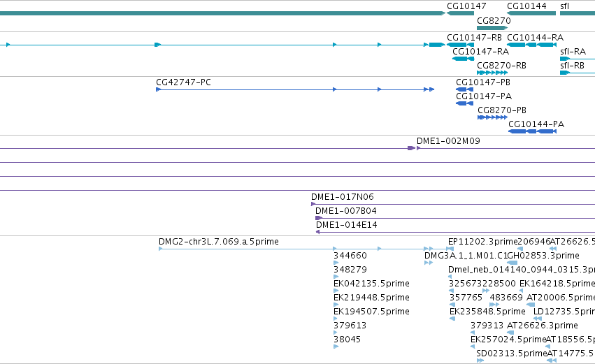
Task: Select EST AT26626.3prime
Action: [x=543, y=326]
